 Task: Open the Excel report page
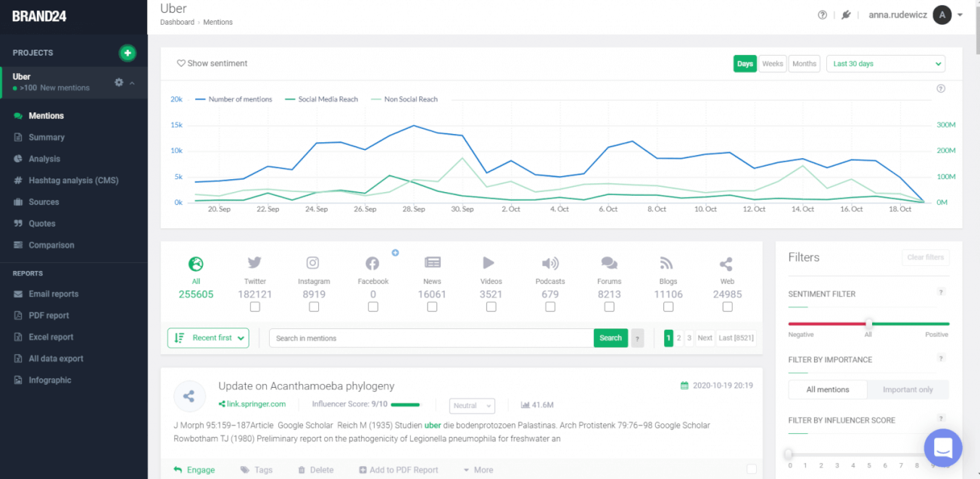51,337
